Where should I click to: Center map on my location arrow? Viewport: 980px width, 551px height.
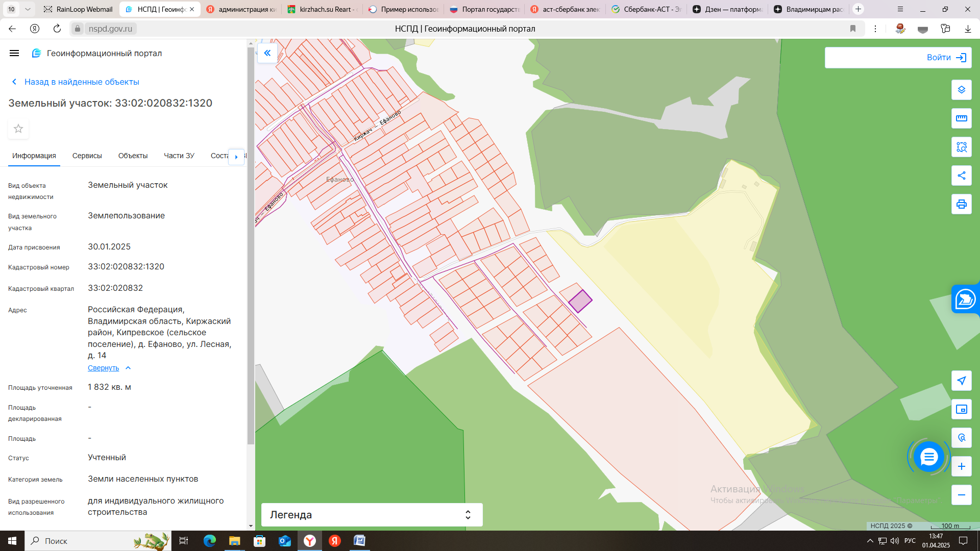point(961,381)
